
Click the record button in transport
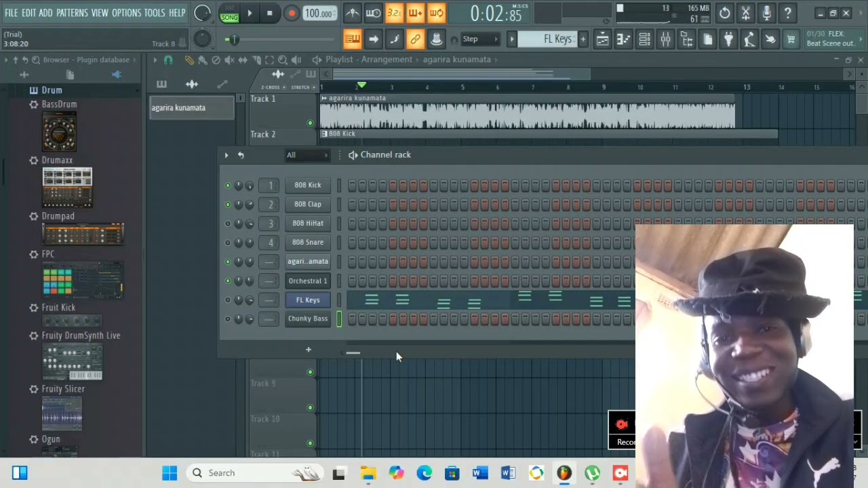[x=291, y=13]
